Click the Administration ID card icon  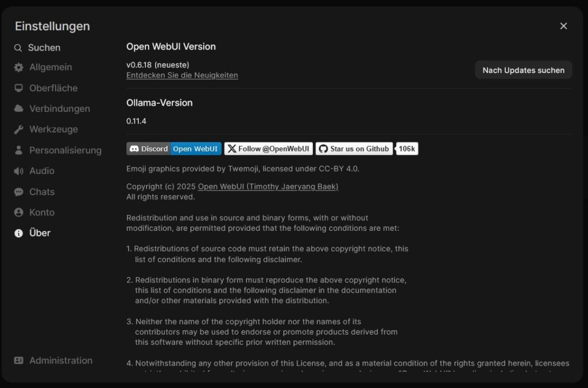tap(19, 360)
